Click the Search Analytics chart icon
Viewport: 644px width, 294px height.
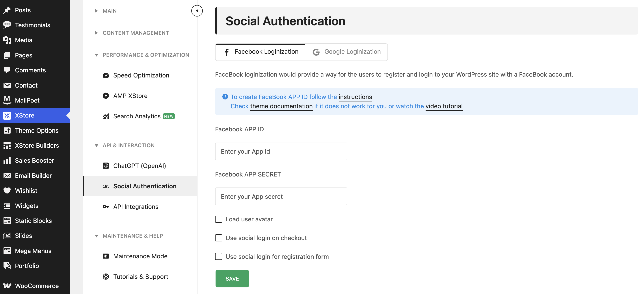(106, 116)
